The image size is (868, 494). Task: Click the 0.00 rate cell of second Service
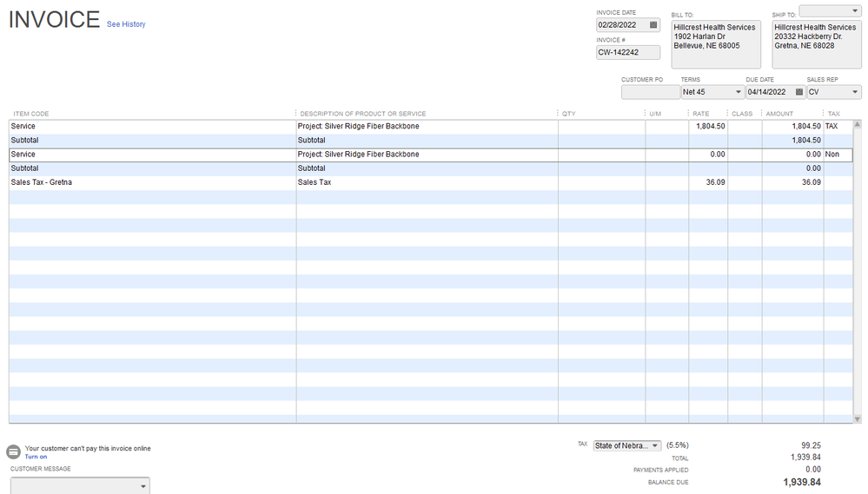[708, 155]
